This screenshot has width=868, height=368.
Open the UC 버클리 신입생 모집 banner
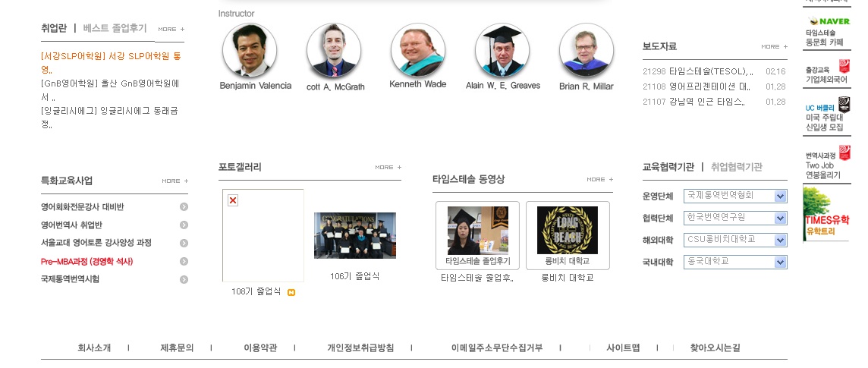(826, 114)
